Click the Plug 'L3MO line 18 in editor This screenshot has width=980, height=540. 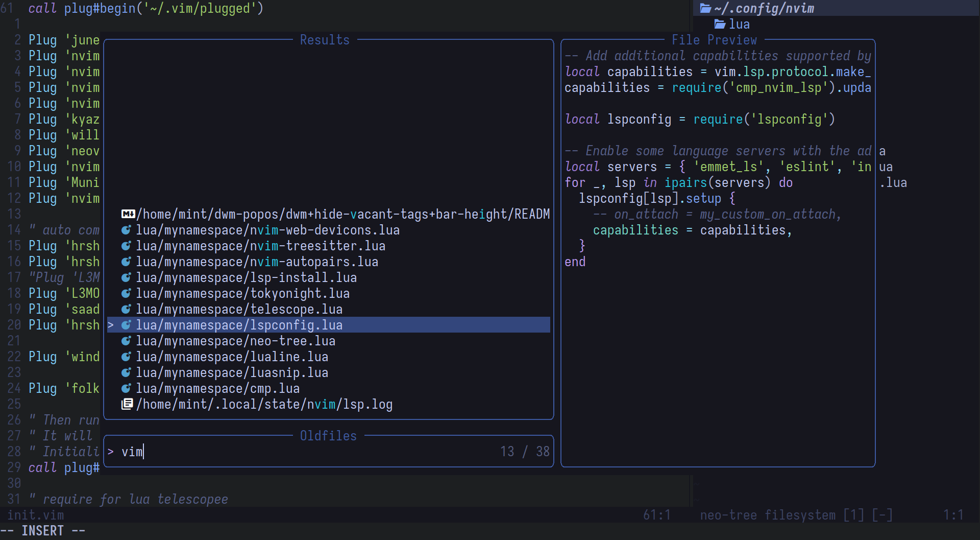point(64,293)
